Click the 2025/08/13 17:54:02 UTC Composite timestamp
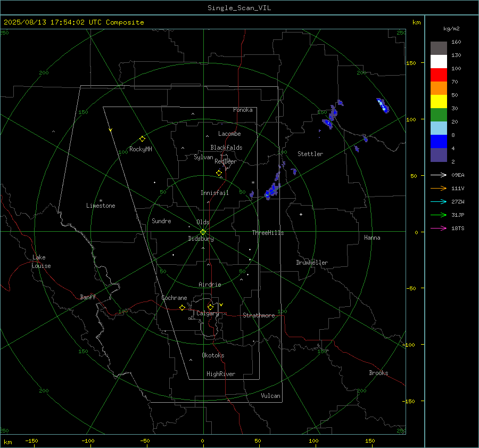Screen dimensions: 479x448 point(73,22)
